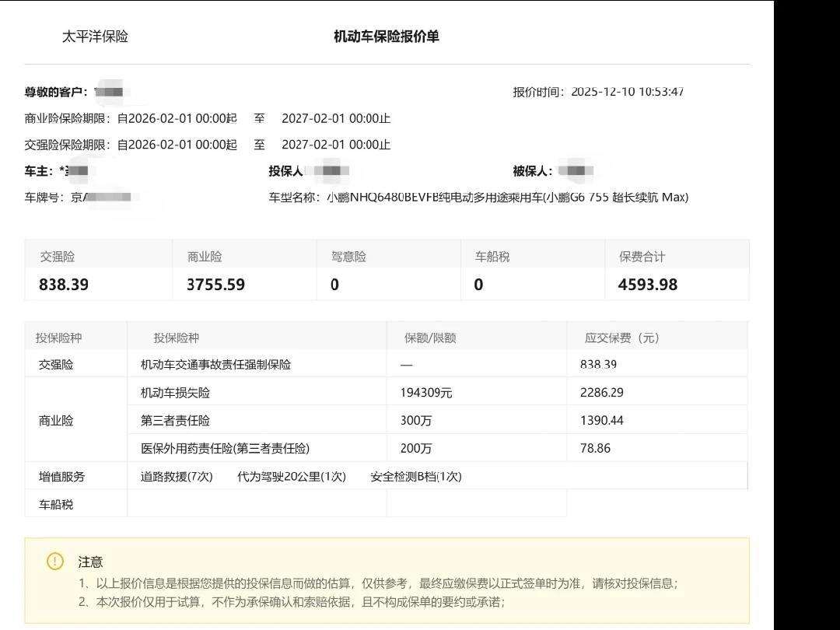Click the 车型名称 vehicle model text

[x=506, y=198]
